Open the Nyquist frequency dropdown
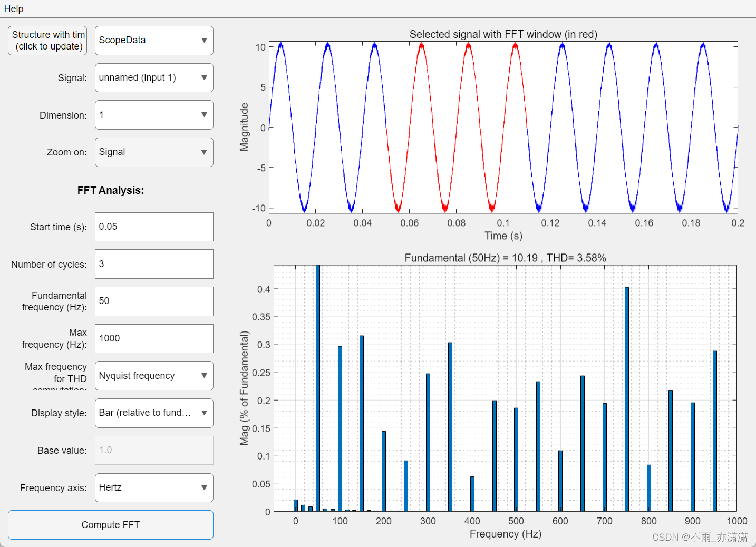 [x=154, y=376]
